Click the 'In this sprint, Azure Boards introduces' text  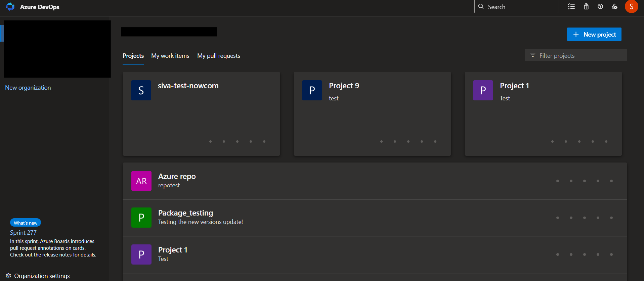coord(52,241)
